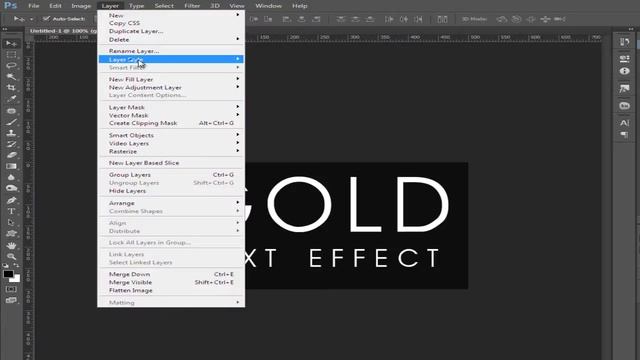Click the 3D Scale mode icon
The height and width of the screenshot is (360, 640).
[x=560, y=19]
